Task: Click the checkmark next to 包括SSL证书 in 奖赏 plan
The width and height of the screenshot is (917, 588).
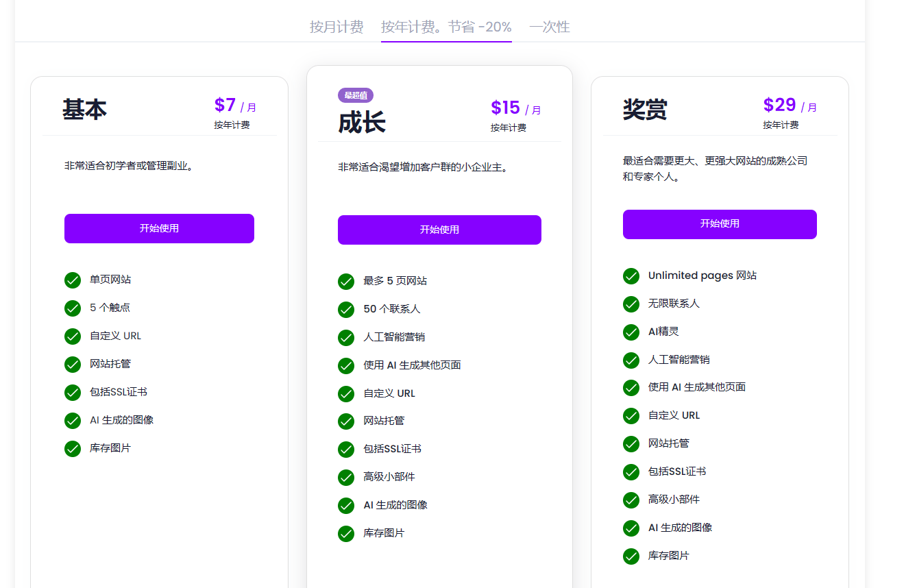Action: pyautogui.click(x=631, y=471)
